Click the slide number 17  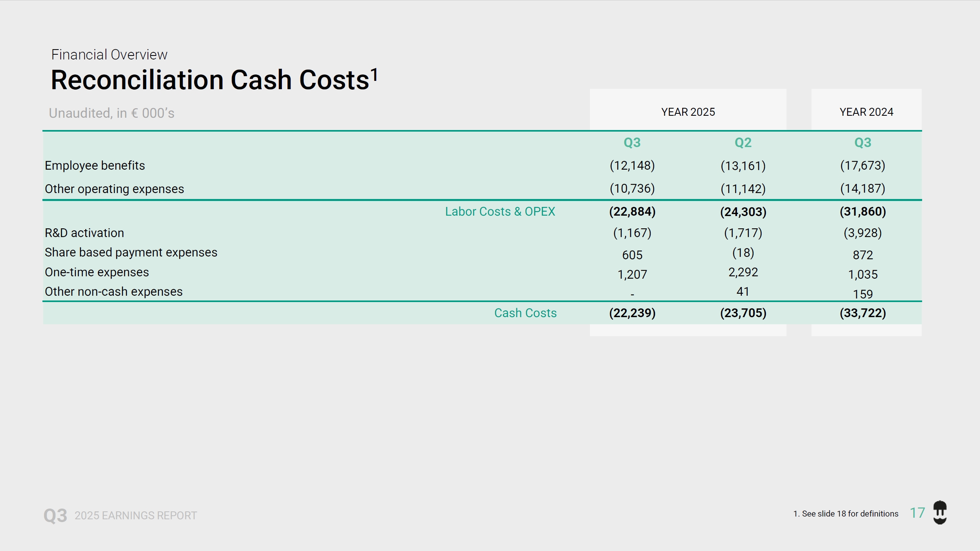point(917,513)
